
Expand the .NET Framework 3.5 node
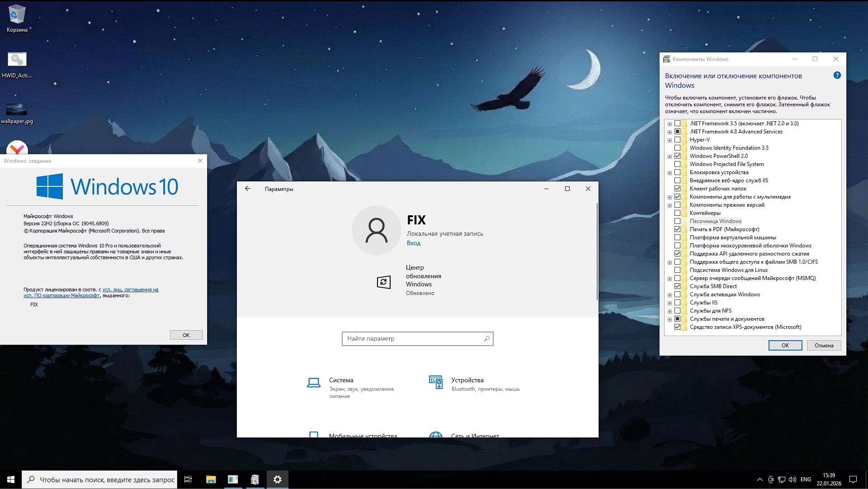pos(670,123)
